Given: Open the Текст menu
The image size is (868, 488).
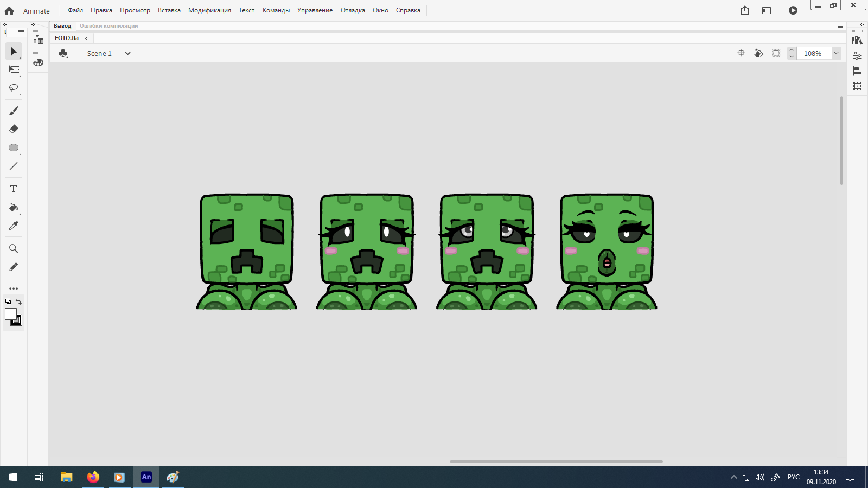Looking at the screenshot, I should tap(246, 10).
